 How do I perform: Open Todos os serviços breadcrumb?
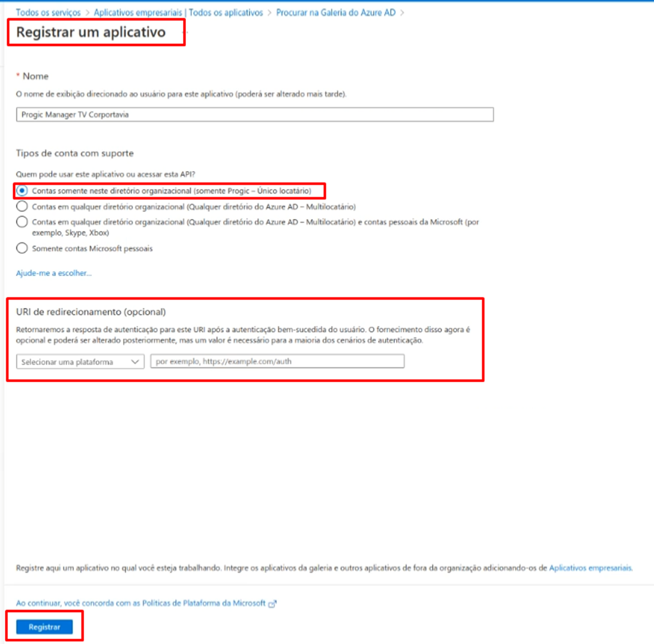48,13
